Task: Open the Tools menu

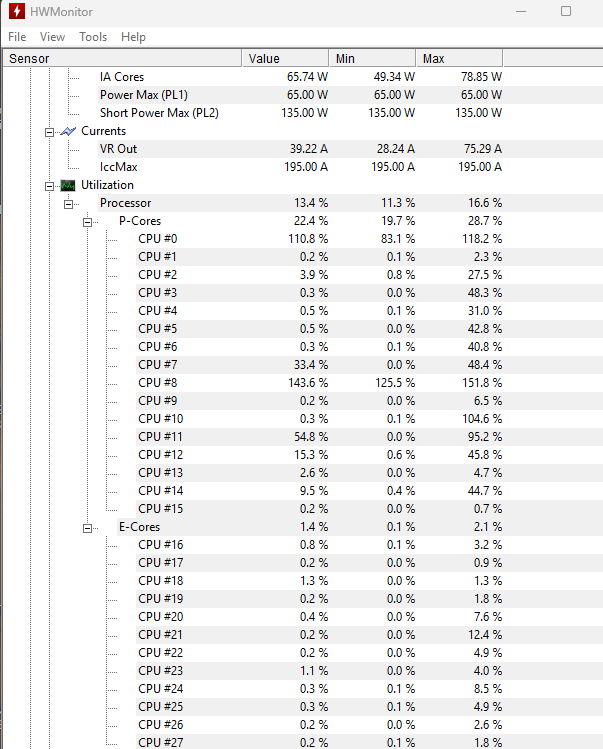Action: pos(93,37)
